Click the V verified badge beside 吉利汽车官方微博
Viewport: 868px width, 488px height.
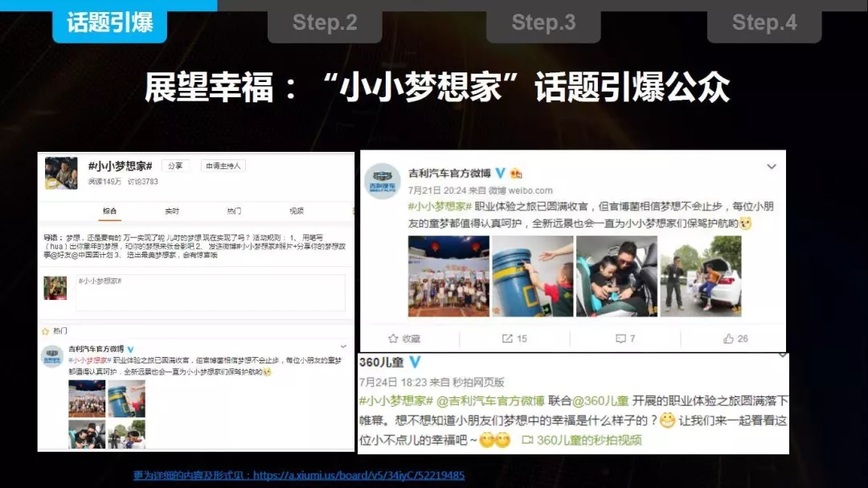[499, 172]
